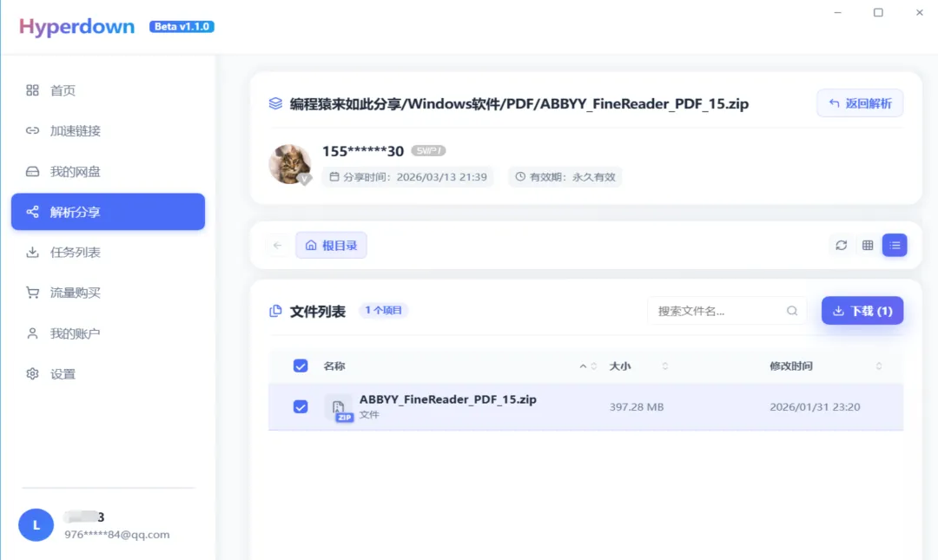Screen dimensions: 938x560
Task: Minimize the Hyperdown window
Action: 837,12
